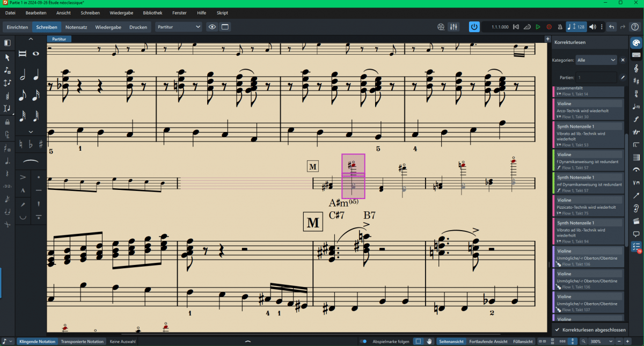Click the record button in transport
This screenshot has width=644, height=346.
[549, 27]
